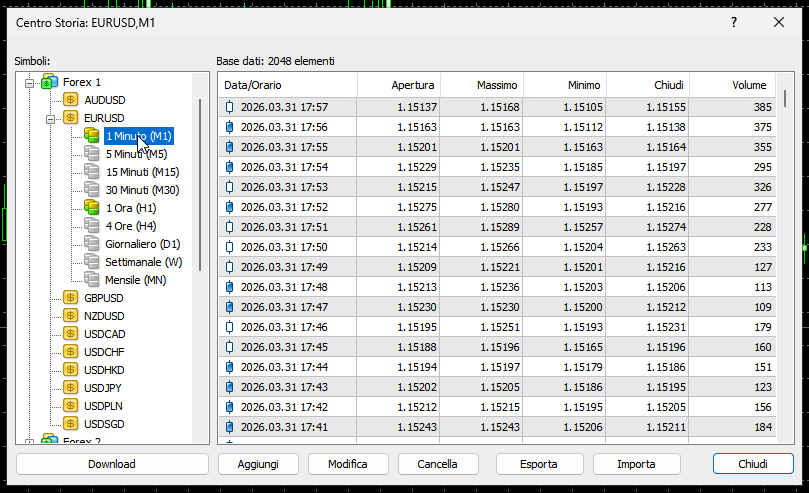Click the candle icon of the 17:56 row

230,127
